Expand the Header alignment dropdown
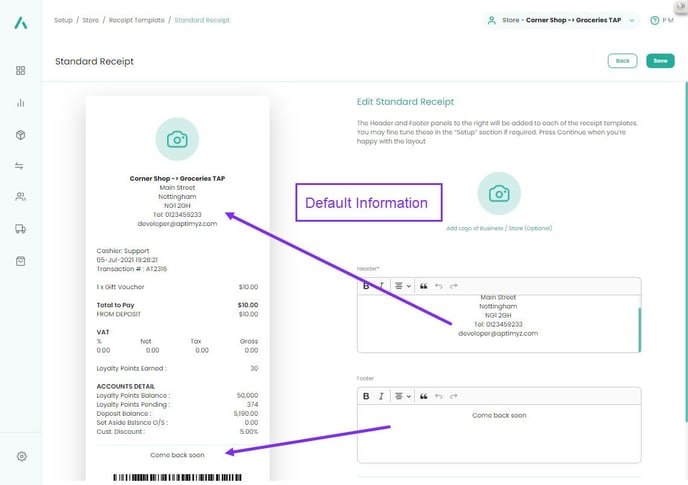The width and height of the screenshot is (688, 485). pos(402,286)
